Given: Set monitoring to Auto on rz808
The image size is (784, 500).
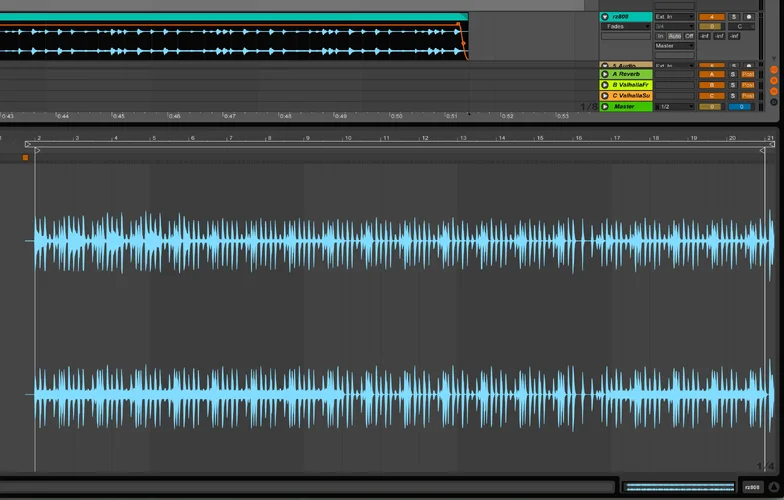Looking at the screenshot, I should point(675,36).
